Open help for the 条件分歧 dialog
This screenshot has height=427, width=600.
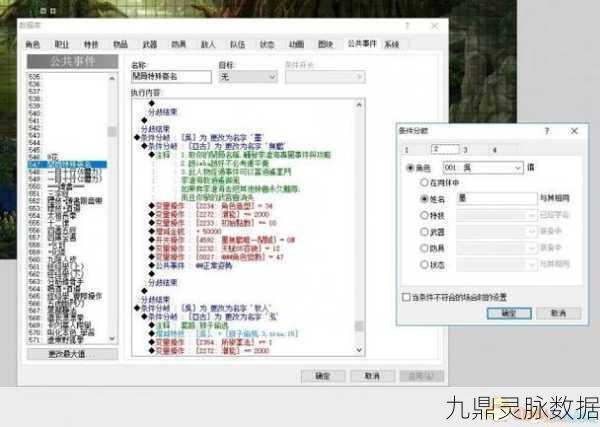click(x=547, y=131)
